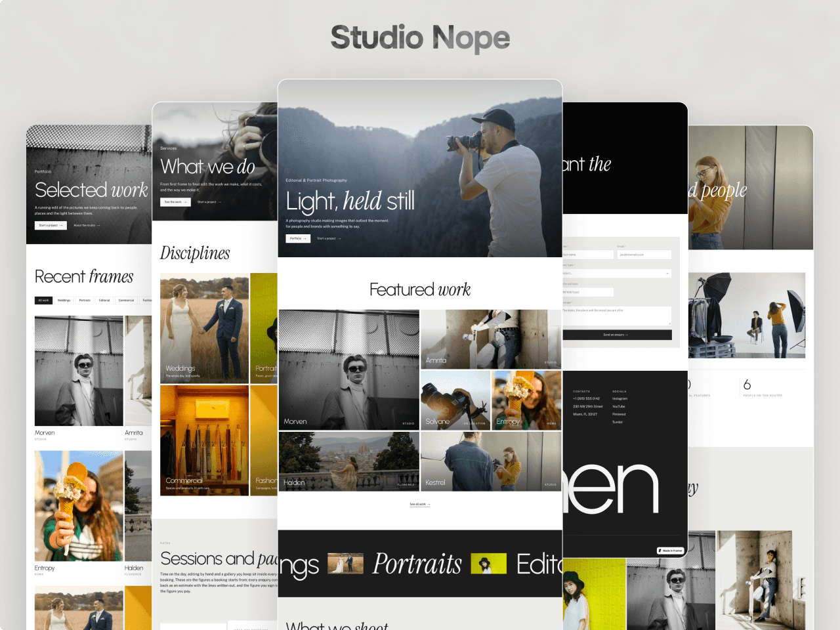Viewport: 840px width, 630px height.
Task: Open the Morven photo in Recent frames
Action: tap(79, 371)
